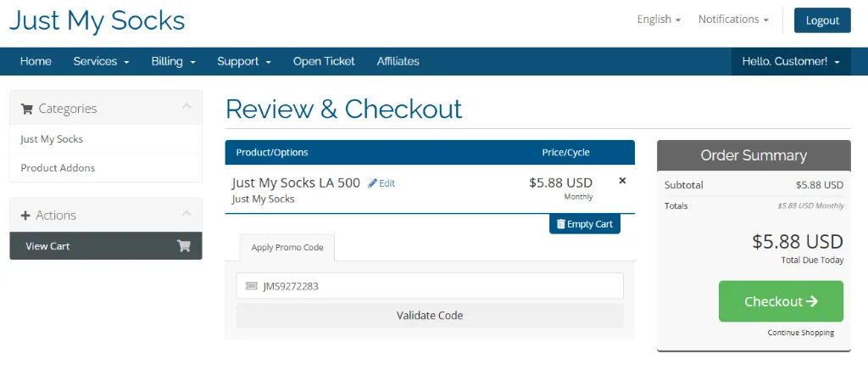
Task: Edit the Just My Socks LA 500 item
Action: click(381, 183)
